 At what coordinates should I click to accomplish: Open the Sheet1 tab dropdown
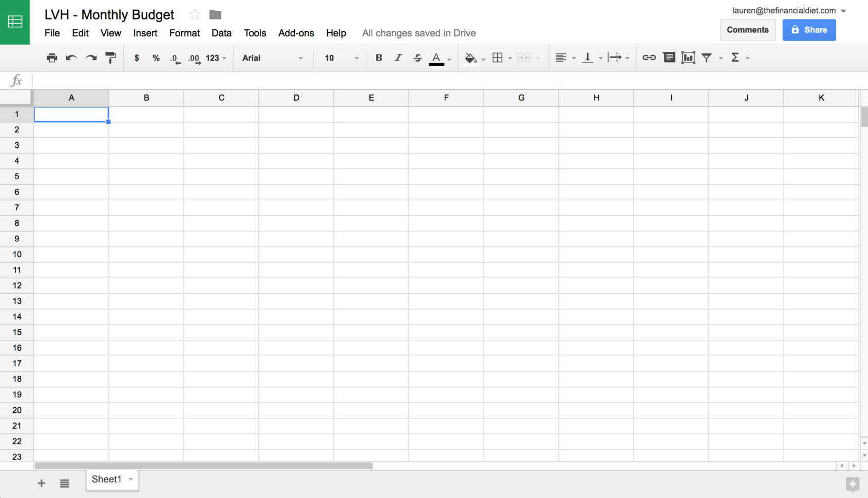[130, 480]
